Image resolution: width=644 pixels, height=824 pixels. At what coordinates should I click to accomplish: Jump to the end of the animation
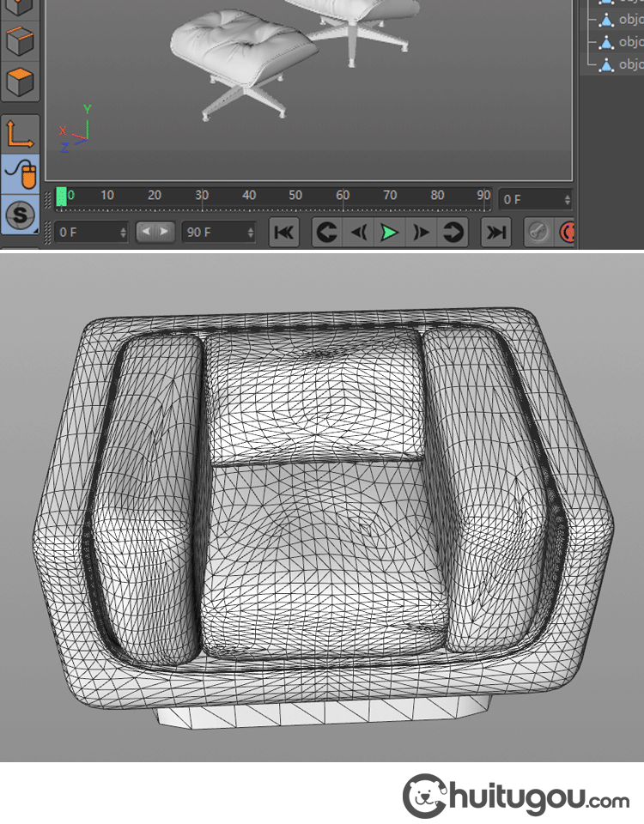click(x=495, y=232)
